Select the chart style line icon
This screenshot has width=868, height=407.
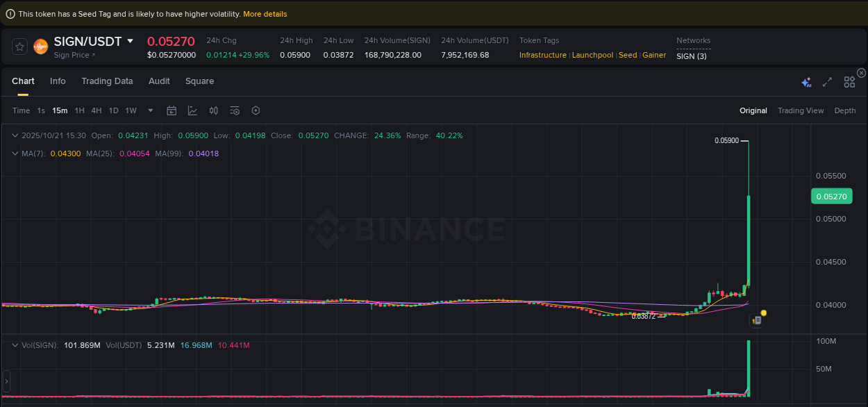pyautogui.click(x=192, y=110)
